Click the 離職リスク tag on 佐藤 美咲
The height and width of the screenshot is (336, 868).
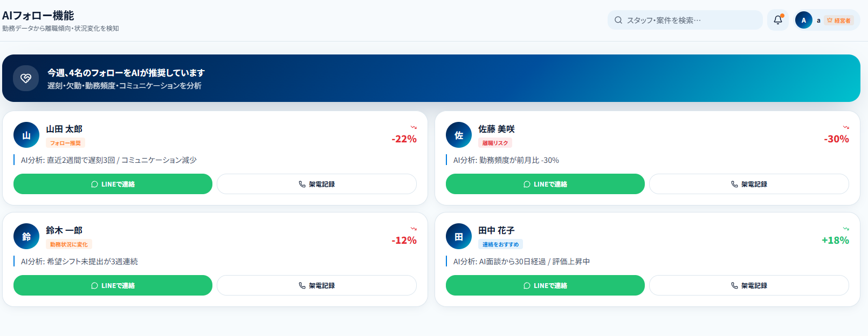[x=495, y=143]
